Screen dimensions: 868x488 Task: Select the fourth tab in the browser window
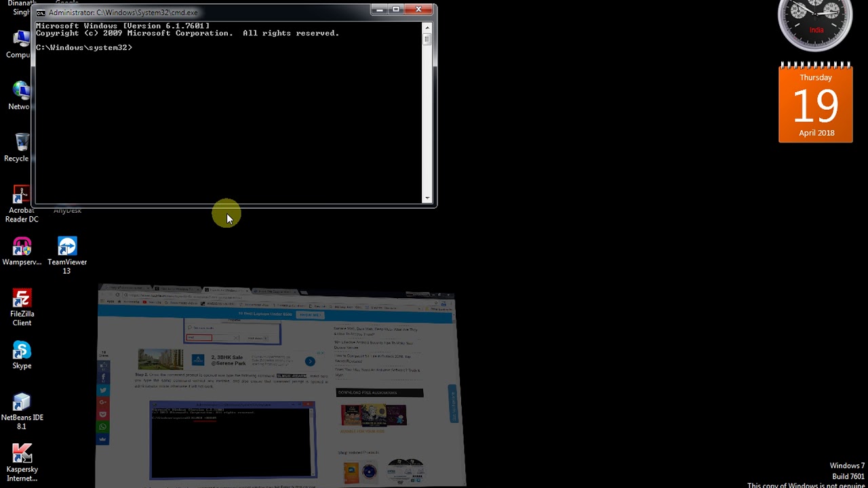[x=275, y=291]
